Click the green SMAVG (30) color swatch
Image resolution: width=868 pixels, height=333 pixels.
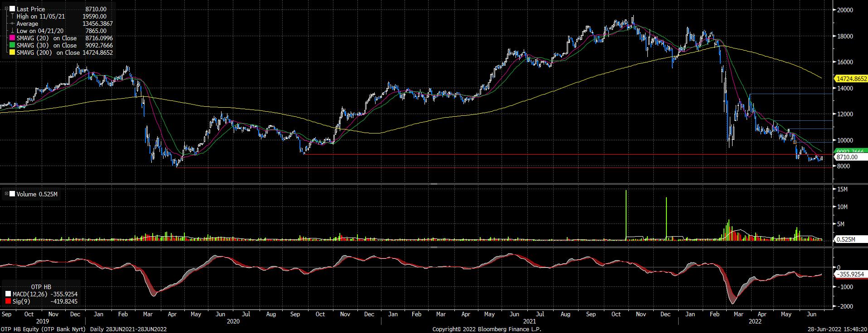click(x=12, y=45)
